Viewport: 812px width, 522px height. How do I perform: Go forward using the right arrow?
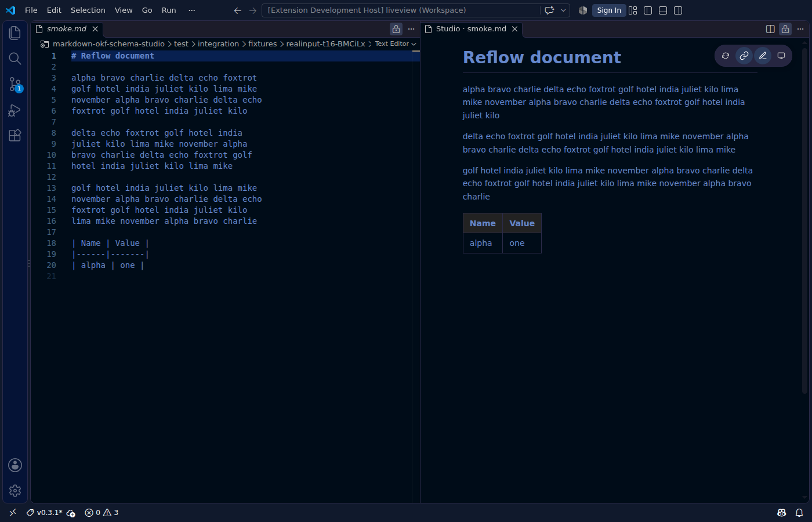(x=252, y=10)
